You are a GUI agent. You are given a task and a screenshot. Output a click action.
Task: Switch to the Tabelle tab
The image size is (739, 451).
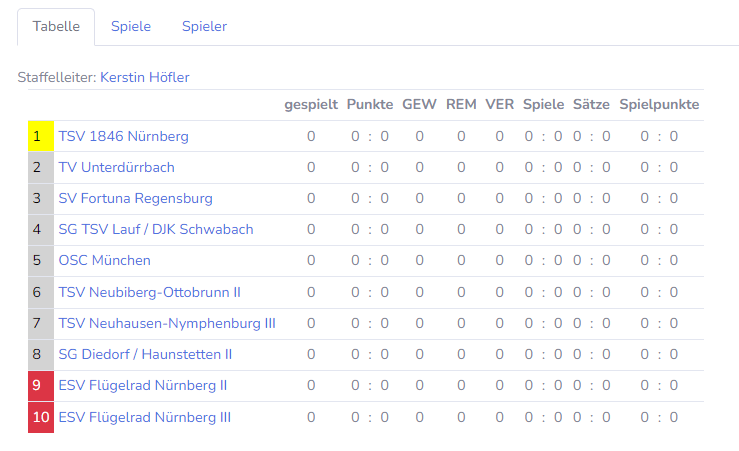(x=56, y=27)
